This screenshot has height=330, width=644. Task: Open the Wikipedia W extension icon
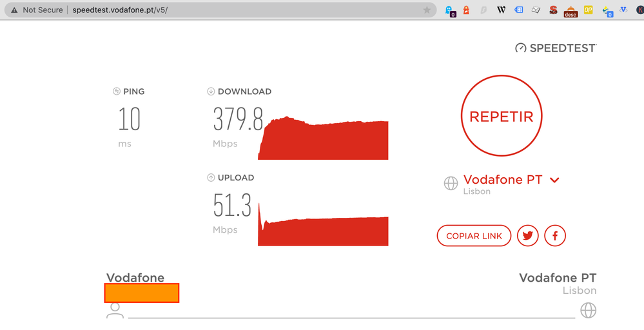pyautogui.click(x=501, y=10)
